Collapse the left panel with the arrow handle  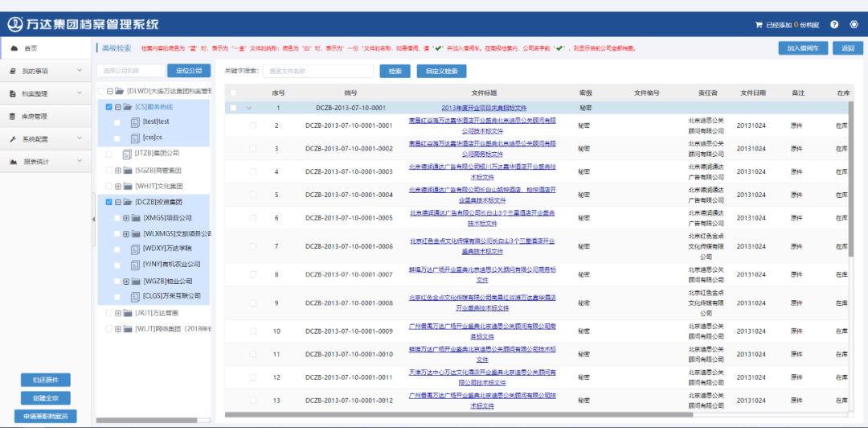click(x=92, y=217)
